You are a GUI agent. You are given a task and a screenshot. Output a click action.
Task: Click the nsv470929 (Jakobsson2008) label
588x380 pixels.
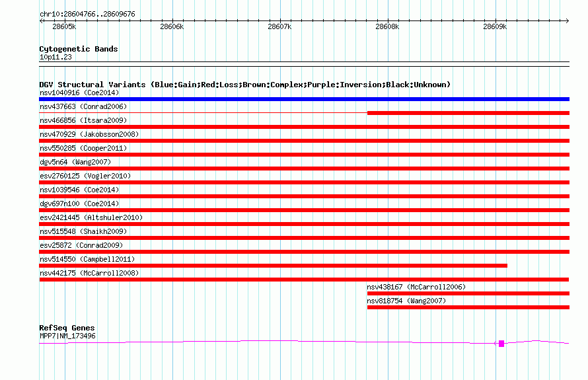click(x=89, y=134)
